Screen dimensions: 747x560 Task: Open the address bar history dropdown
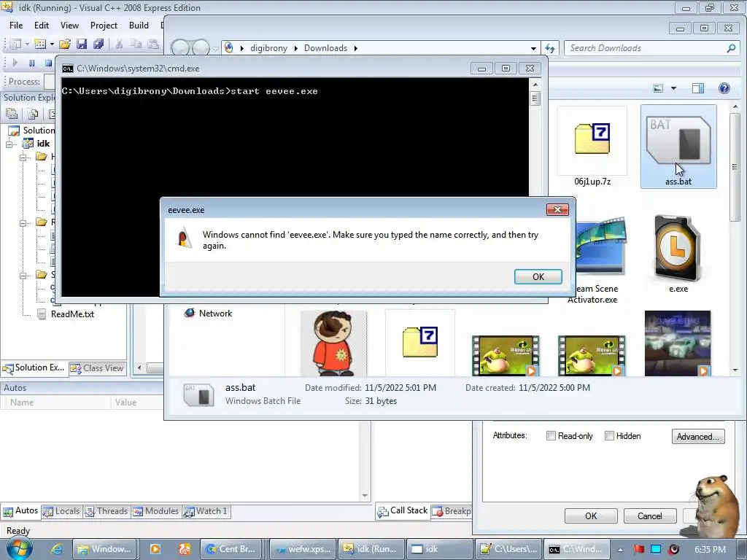[533, 48]
